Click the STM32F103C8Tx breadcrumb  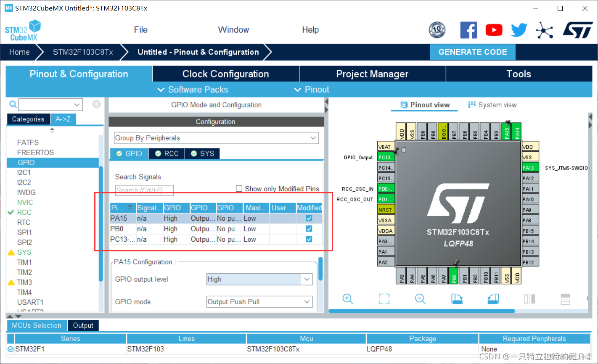pos(83,52)
